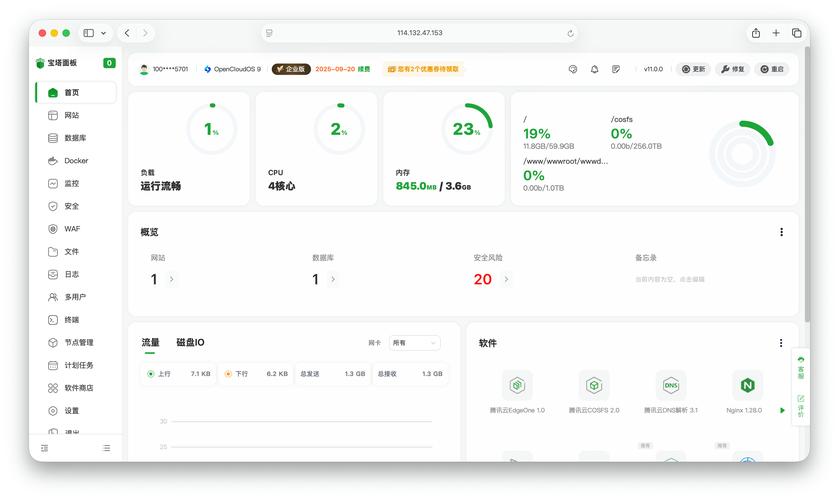
Task: Open the Docker page in the sidebar
Action: point(76,160)
